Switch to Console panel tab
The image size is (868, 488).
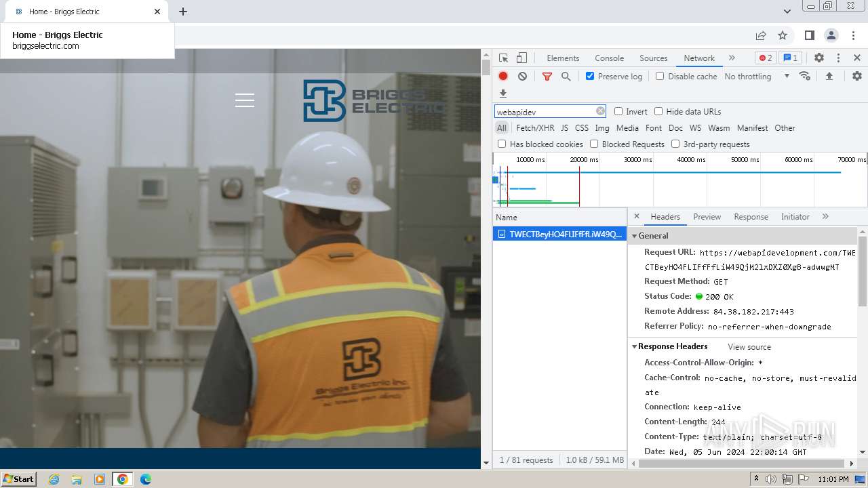pyautogui.click(x=609, y=58)
